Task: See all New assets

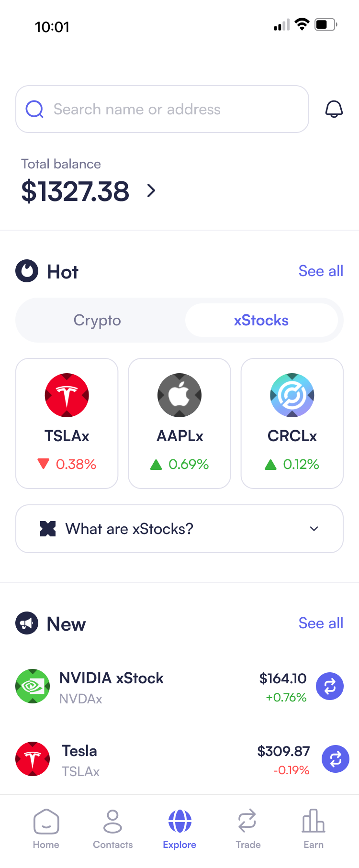Action: [x=321, y=623]
